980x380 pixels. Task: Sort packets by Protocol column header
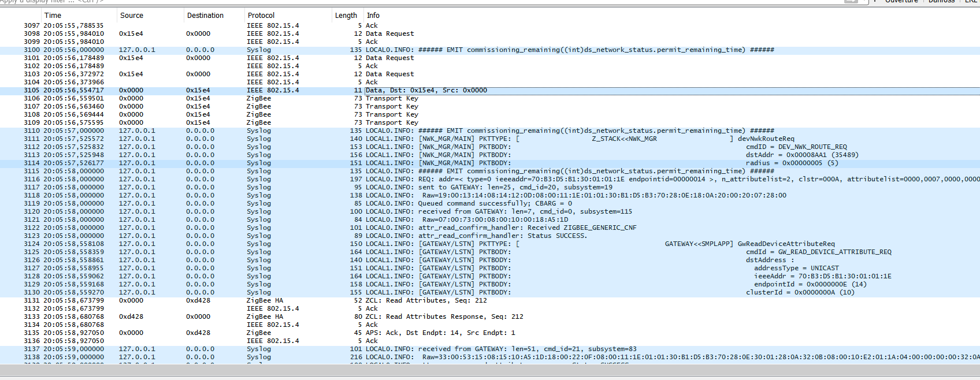point(288,16)
